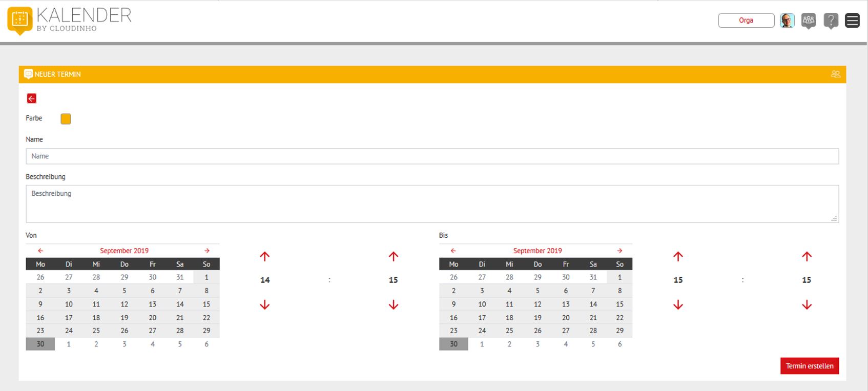Select September 15 in Von calendar
Image resolution: width=868 pixels, height=391 pixels.
point(206,304)
